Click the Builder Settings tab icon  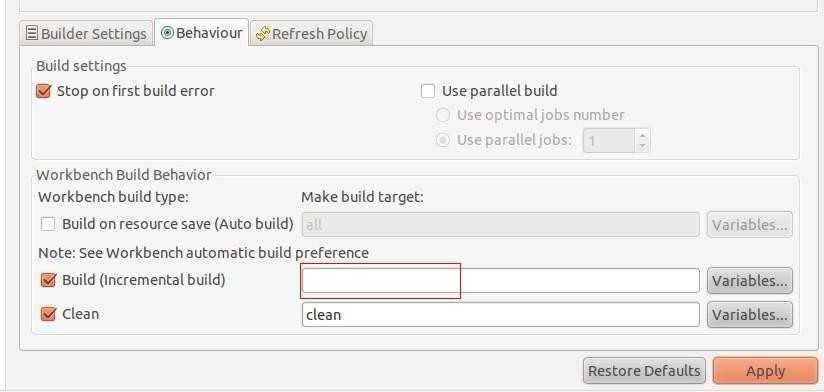(x=32, y=34)
